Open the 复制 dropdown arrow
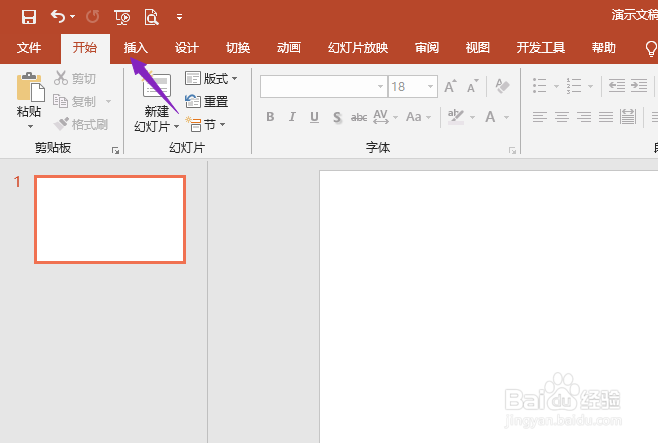This screenshot has height=443, width=658. 108,101
